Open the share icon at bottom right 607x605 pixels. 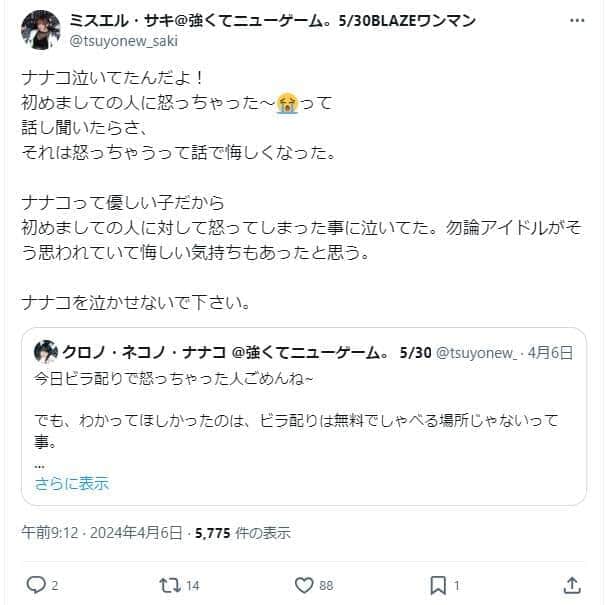coord(572,584)
